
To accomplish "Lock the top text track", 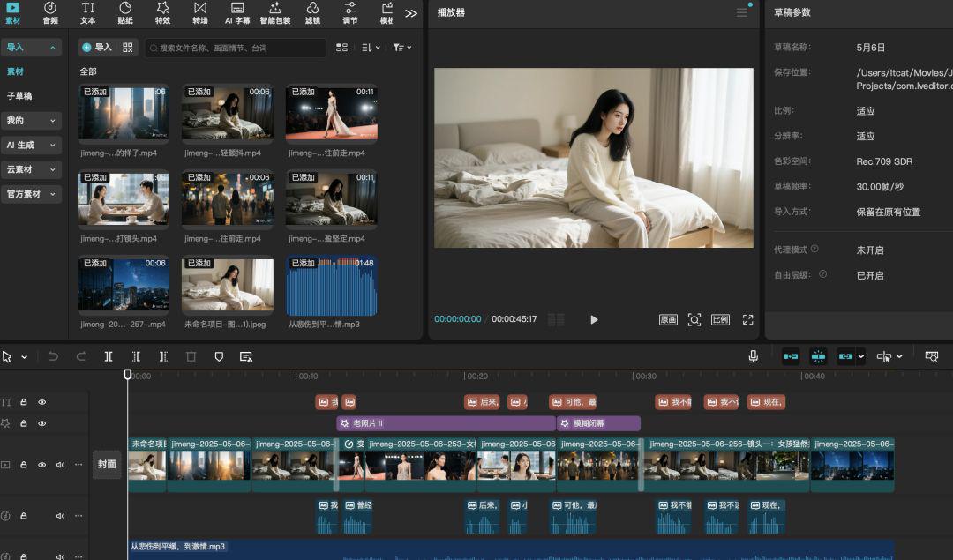I will pyautogui.click(x=24, y=402).
